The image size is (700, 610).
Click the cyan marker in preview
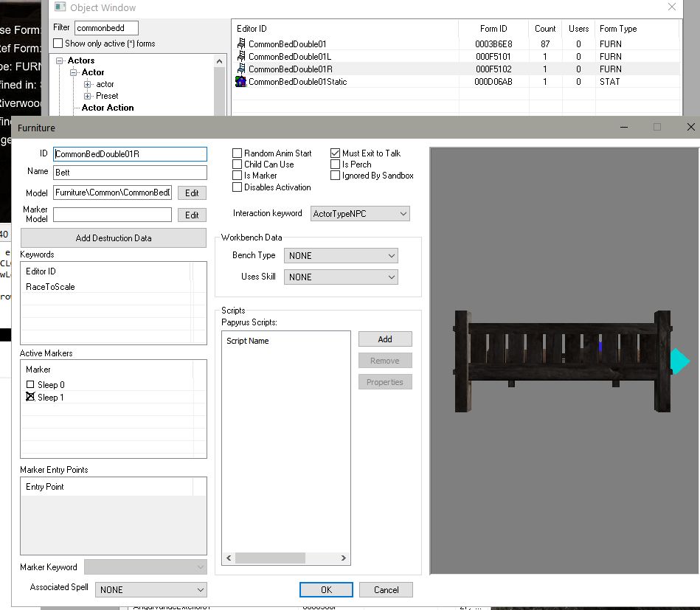(679, 361)
